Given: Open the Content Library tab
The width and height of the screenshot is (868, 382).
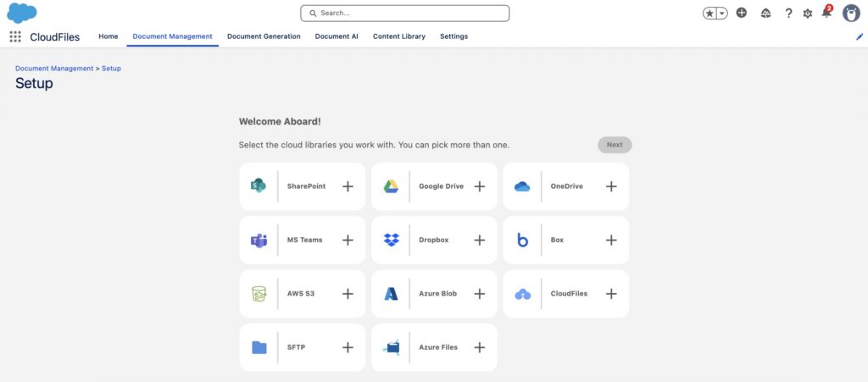Looking at the screenshot, I should tap(399, 36).
